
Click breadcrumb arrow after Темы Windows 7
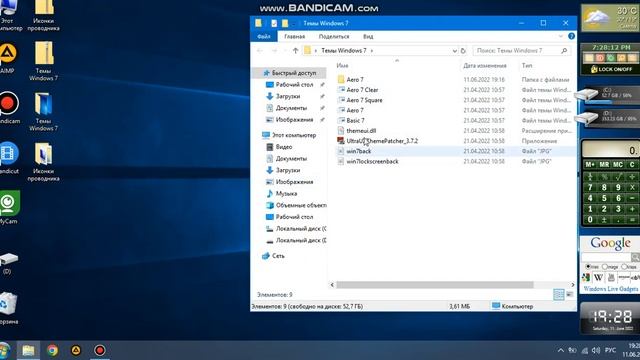click(371, 51)
